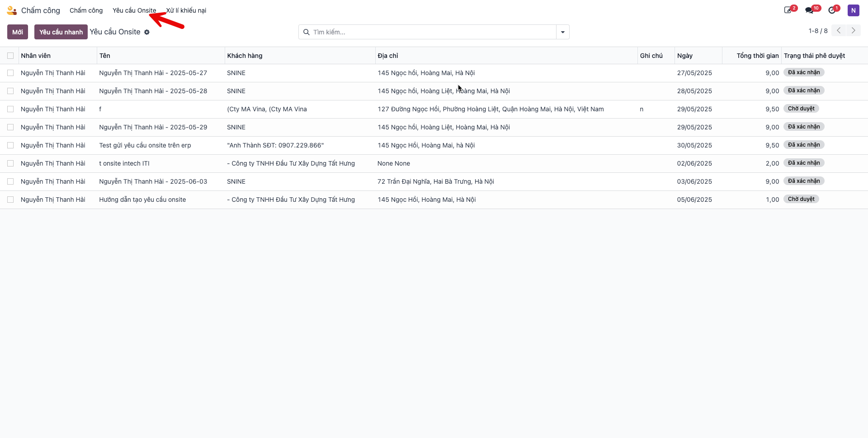Click customer (Cty MA Vina, (Cty MA Vina
Screen dimensions: 868x438
coord(267,109)
